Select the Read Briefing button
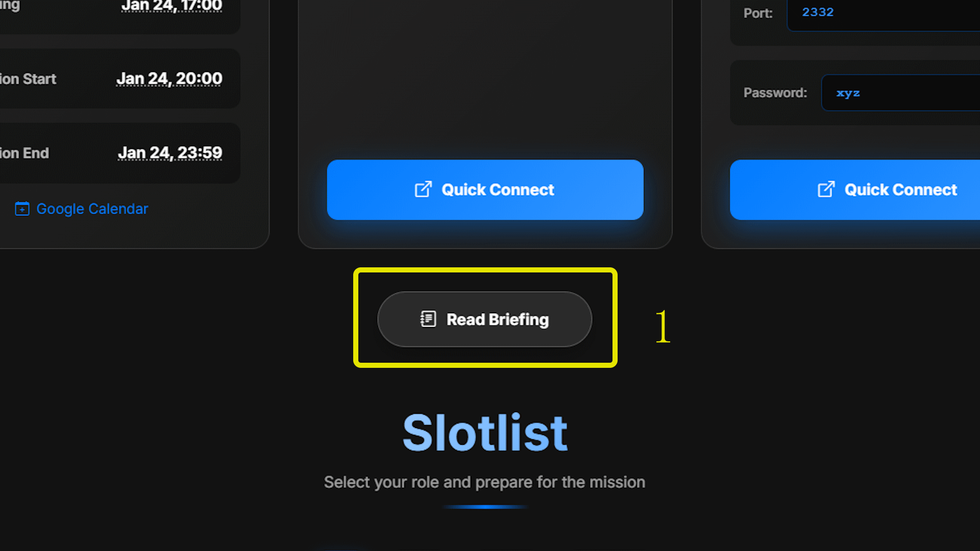Viewport: 980px width, 551px height. click(484, 319)
